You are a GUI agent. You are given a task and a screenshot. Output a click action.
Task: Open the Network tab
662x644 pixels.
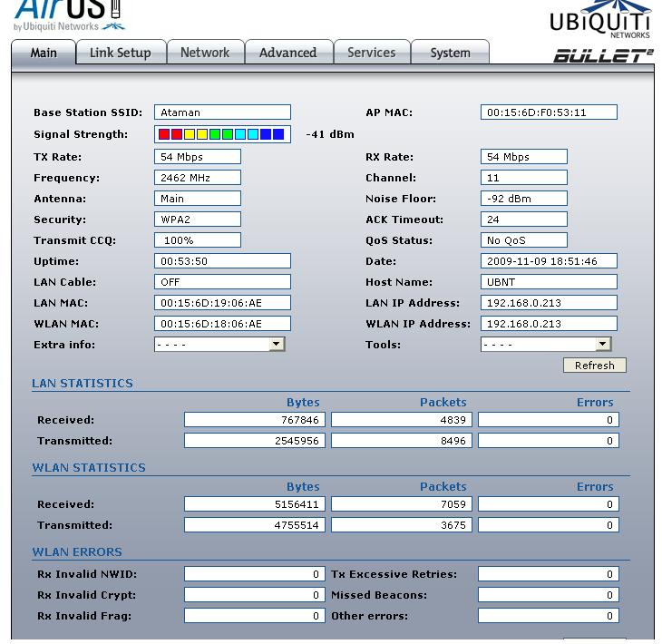click(x=205, y=53)
